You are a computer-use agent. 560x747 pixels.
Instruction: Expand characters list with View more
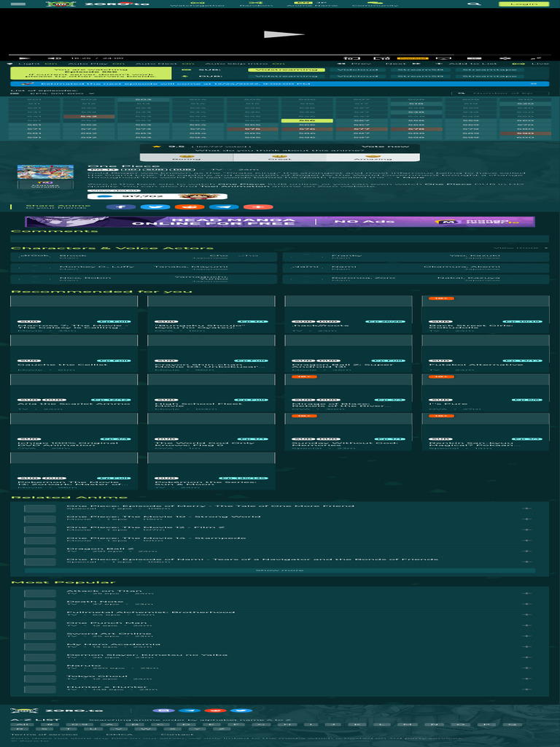[521, 248]
